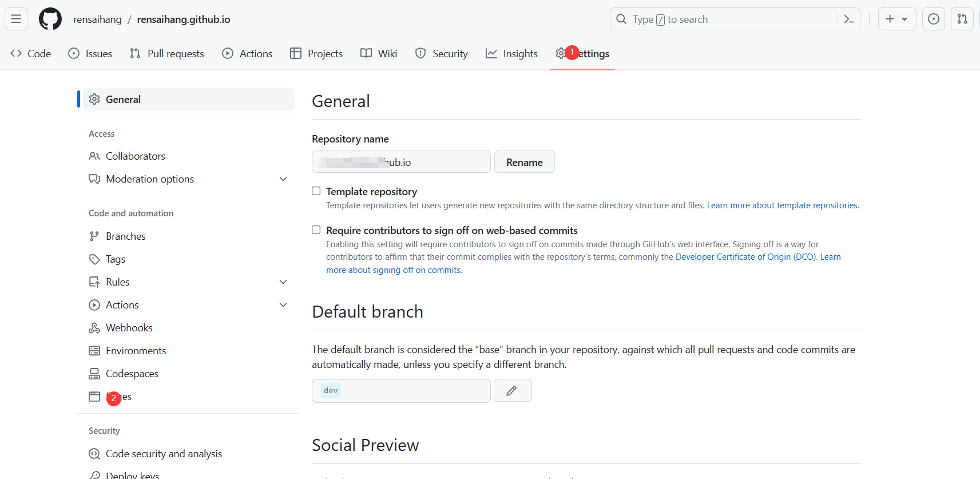980x479 pixels.
Task: Open the Actions tab in repo navigation
Action: [247, 53]
